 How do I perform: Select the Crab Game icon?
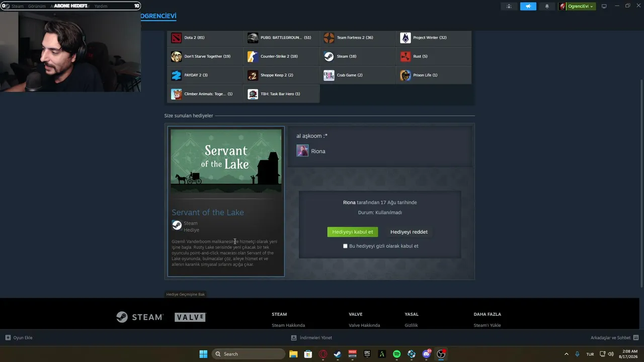[x=329, y=75]
